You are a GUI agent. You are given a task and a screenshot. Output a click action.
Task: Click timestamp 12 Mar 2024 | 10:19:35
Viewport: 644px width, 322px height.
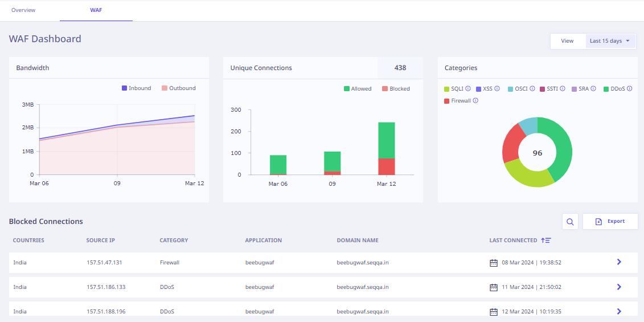tap(531, 312)
